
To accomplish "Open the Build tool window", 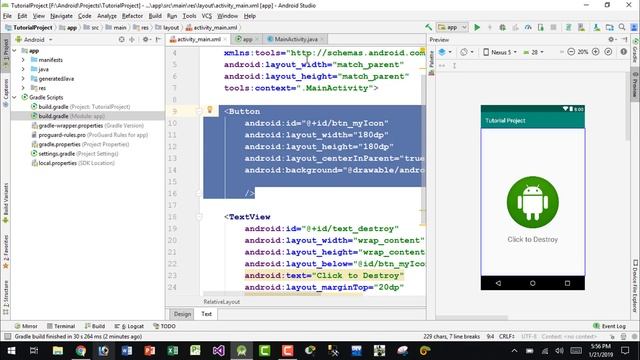I will pos(95,326).
